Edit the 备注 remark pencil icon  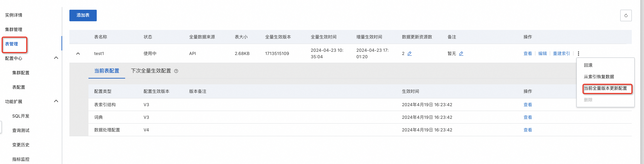click(461, 53)
